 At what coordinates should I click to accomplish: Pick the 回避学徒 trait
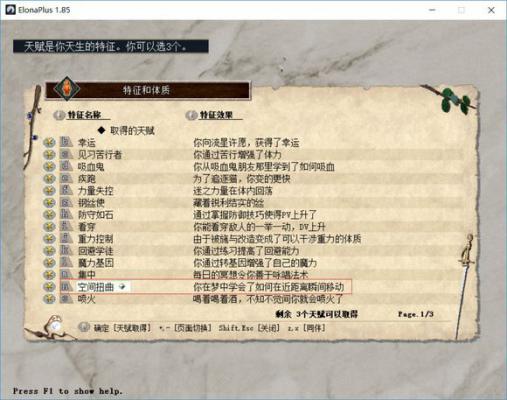click(x=253, y=250)
